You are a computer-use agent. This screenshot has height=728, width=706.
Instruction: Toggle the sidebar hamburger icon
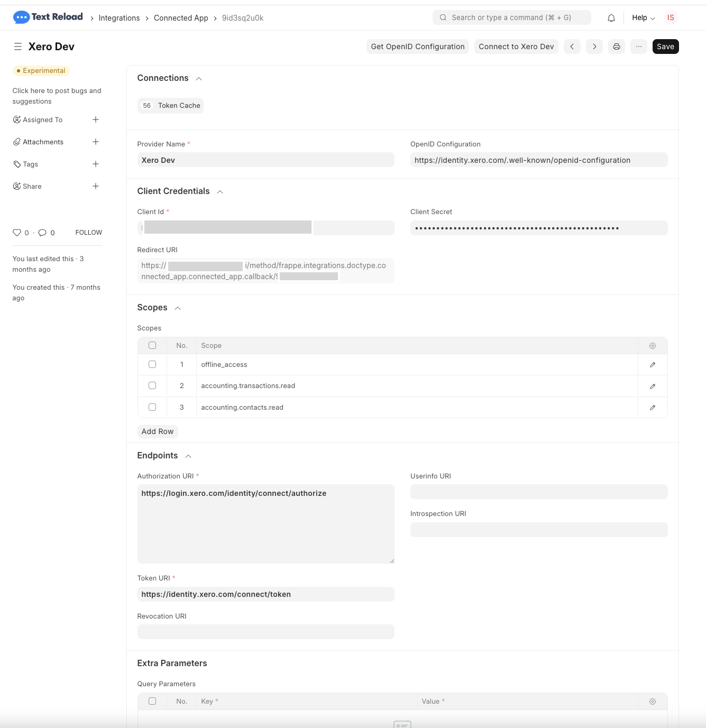[x=18, y=47]
